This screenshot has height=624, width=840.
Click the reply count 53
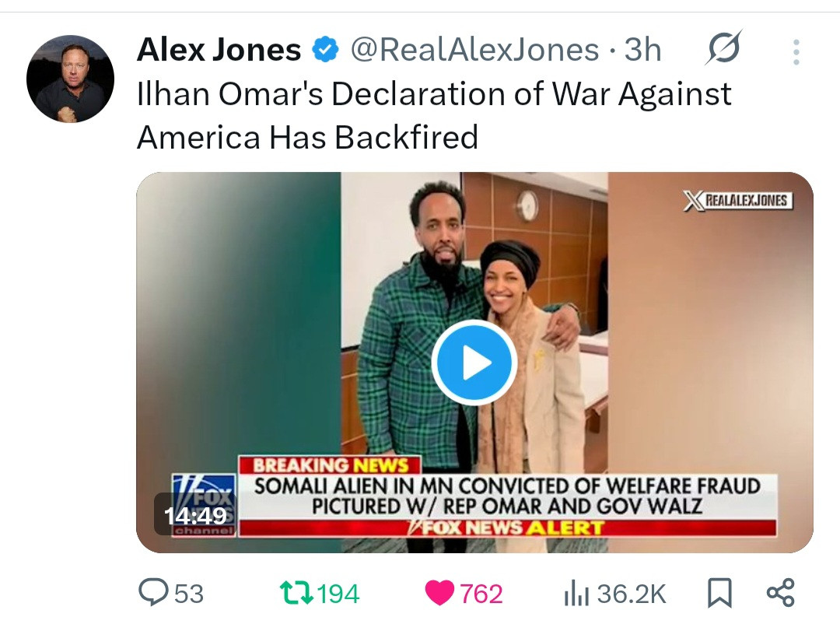[x=189, y=594]
